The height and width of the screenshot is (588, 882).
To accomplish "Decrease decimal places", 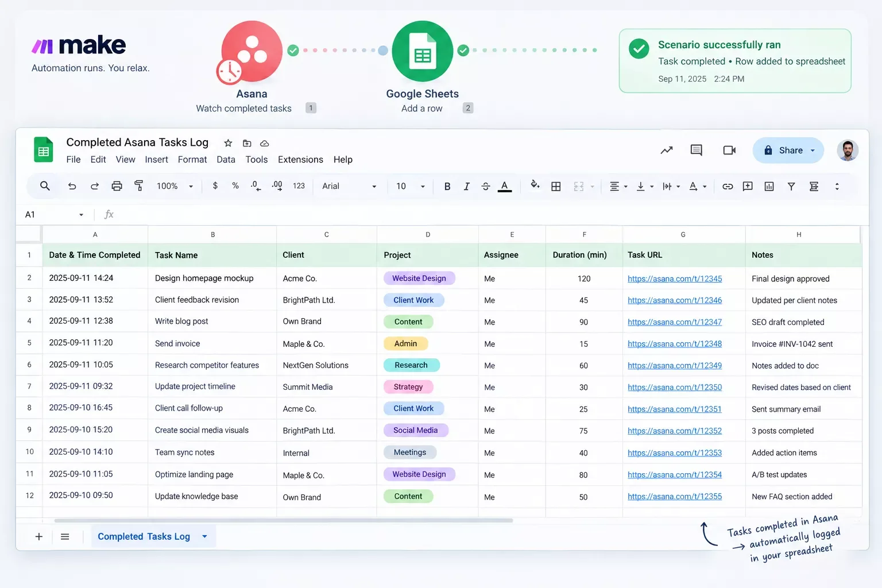I will coord(256,186).
